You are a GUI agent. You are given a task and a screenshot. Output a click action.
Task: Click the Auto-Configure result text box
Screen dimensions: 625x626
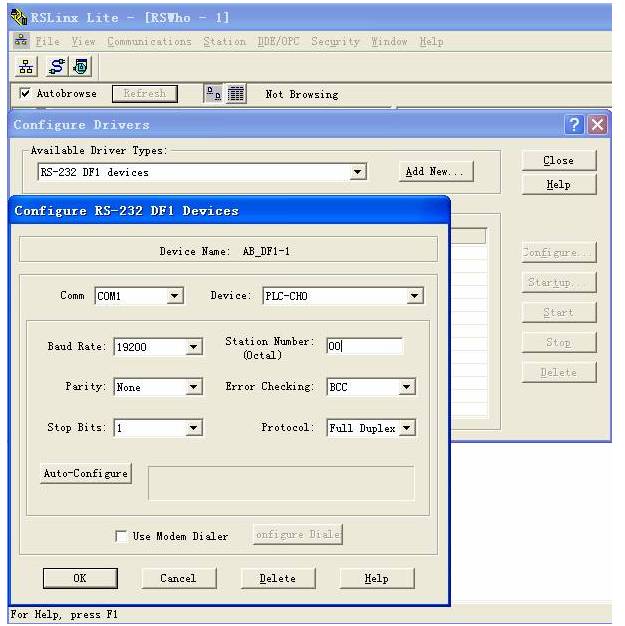coord(281,483)
